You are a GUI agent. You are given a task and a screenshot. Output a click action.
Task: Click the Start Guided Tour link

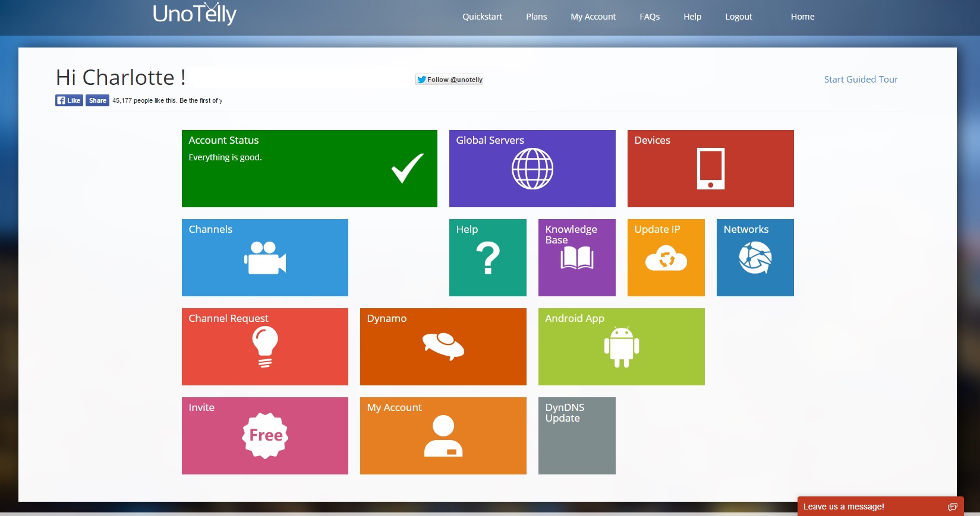point(861,80)
